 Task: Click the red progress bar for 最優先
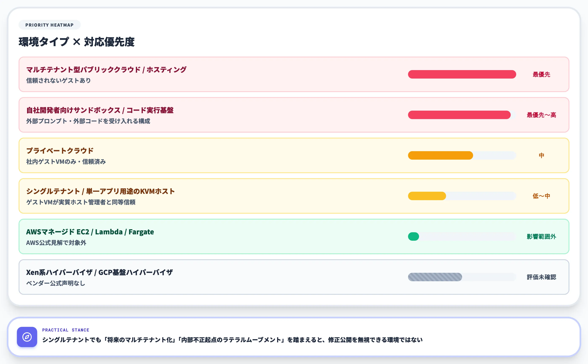(x=462, y=74)
